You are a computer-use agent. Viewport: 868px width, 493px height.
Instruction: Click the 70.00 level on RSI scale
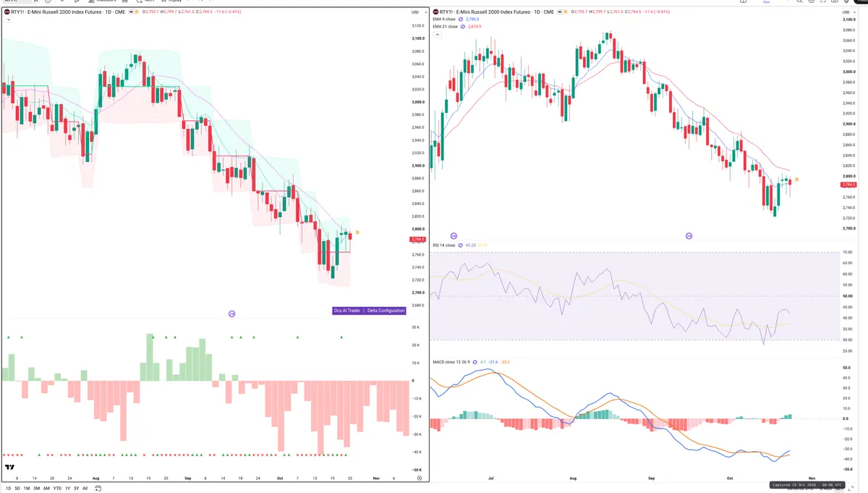click(x=848, y=252)
